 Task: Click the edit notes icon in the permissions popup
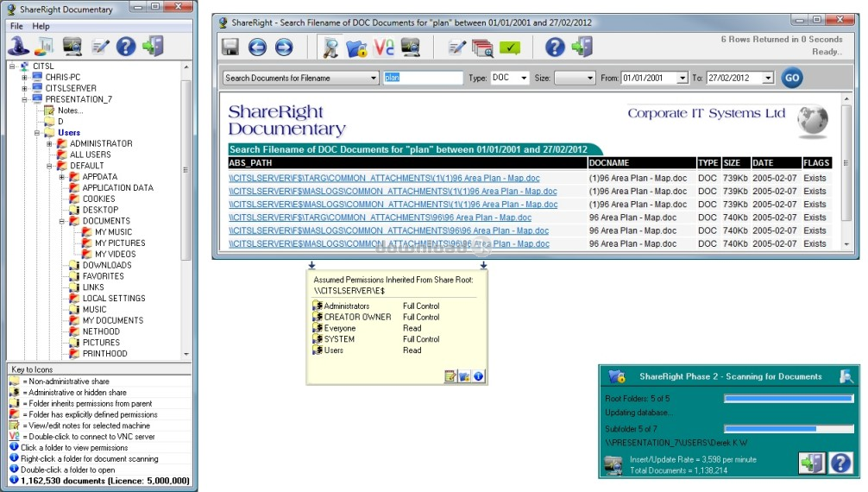[x=450, y=376]
